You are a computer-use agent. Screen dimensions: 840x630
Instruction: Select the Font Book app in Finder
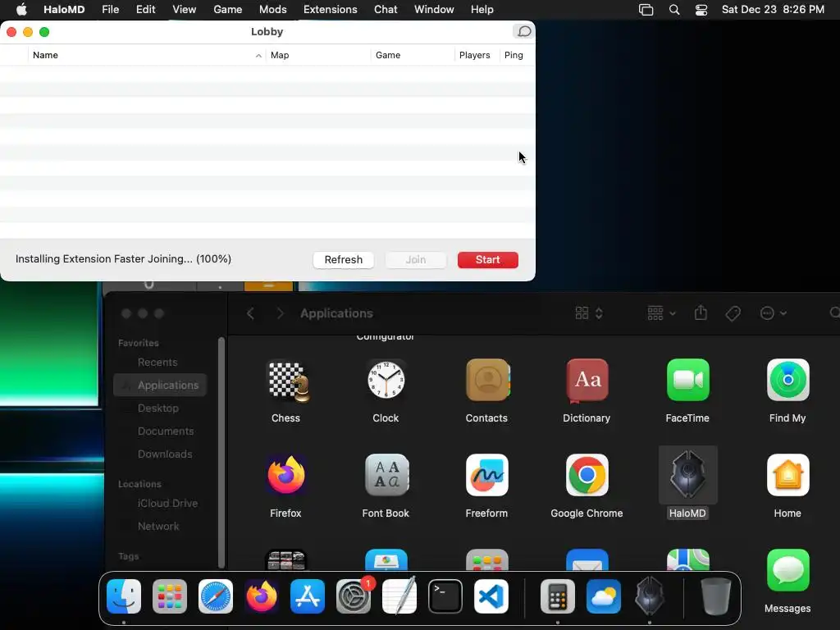pyautogui.click(x=386, y=475)
